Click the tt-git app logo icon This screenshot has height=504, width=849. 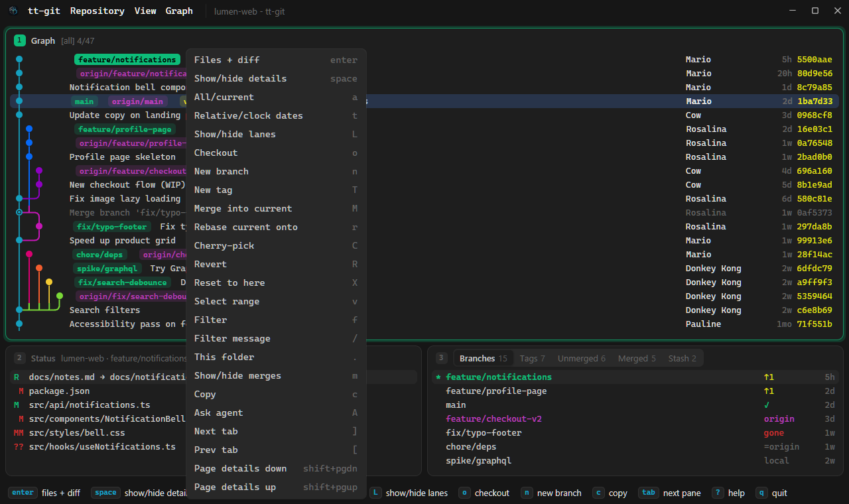[13, 11]
